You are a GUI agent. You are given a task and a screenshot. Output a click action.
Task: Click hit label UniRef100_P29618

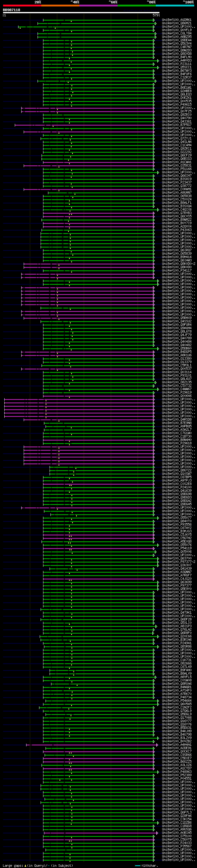tap(177, 443)
